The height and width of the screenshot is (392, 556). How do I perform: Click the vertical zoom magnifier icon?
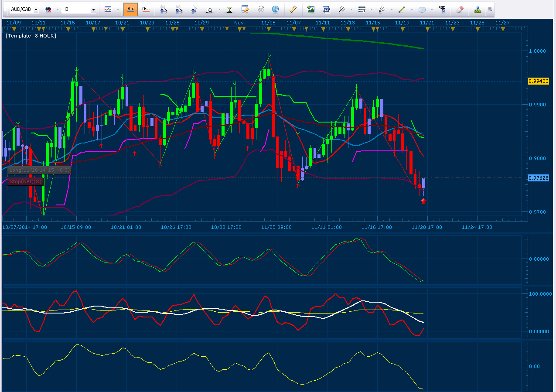(209, 9)
